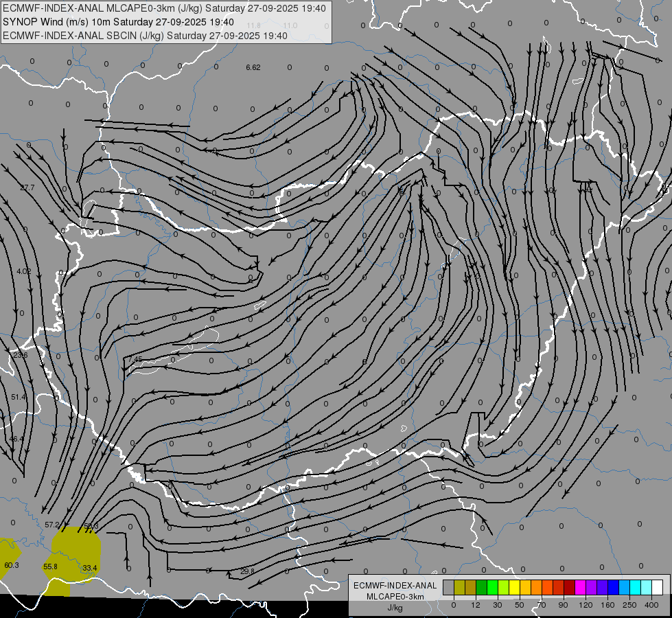Click the bright cyan legend swatch
The width and height of the screenshot is (672, 618).
pyautogui.click(x=635, y=587)
